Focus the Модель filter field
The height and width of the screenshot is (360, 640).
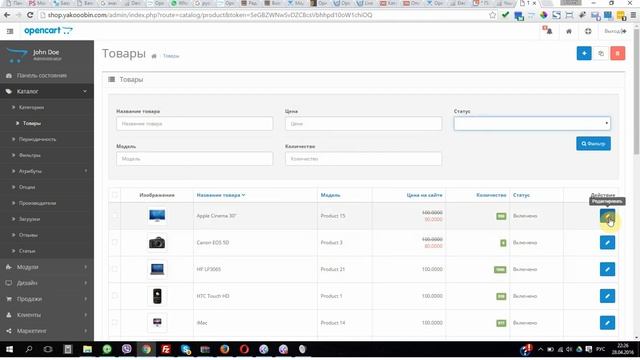[194, 159]
